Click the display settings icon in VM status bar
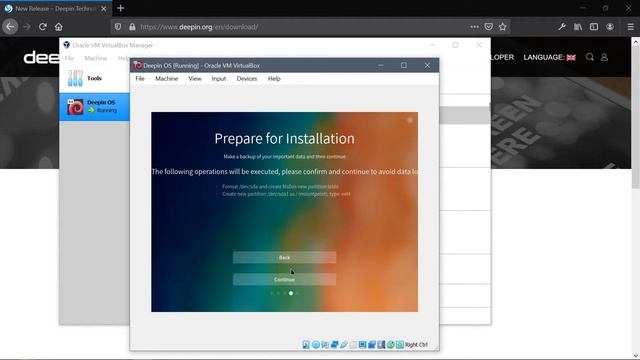The image size is (640, 360). [x=362, y=344]
